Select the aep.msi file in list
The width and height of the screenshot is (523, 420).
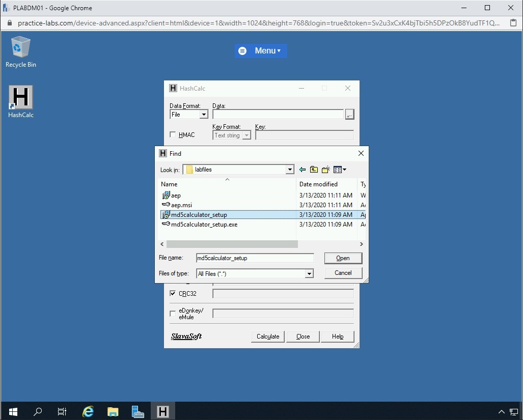click(181, 205)
